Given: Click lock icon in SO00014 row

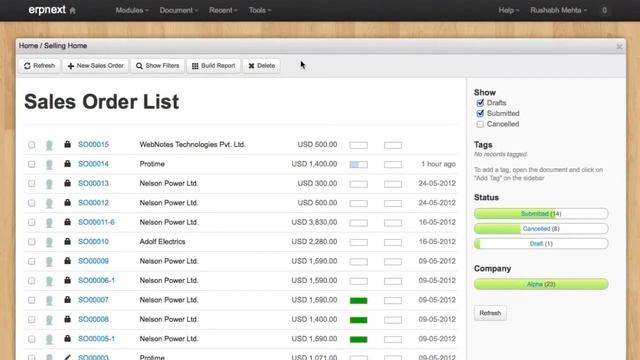Looking at the screenshot, I should (x=67, y=164).
